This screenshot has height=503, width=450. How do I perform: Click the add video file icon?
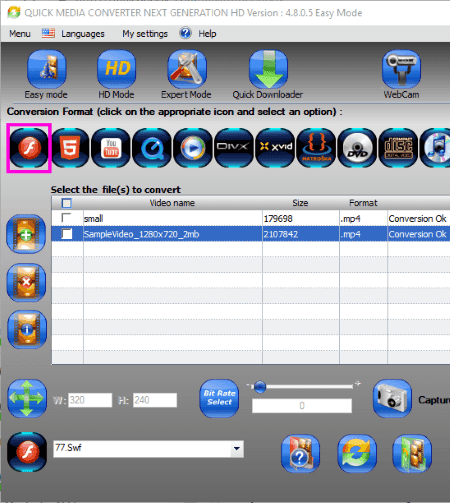(x=26, y=234)
